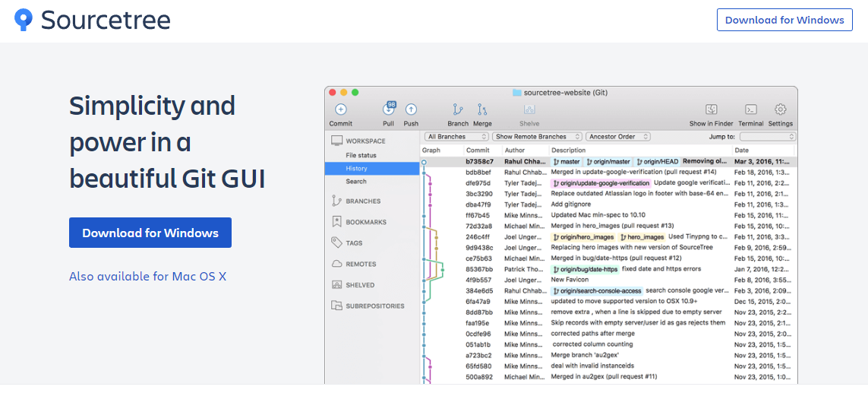Viewport: 868px width, 393px height.
Task: Click the macOS yellow minimize button
Action: pyautogui.click(x=344, y=93)
